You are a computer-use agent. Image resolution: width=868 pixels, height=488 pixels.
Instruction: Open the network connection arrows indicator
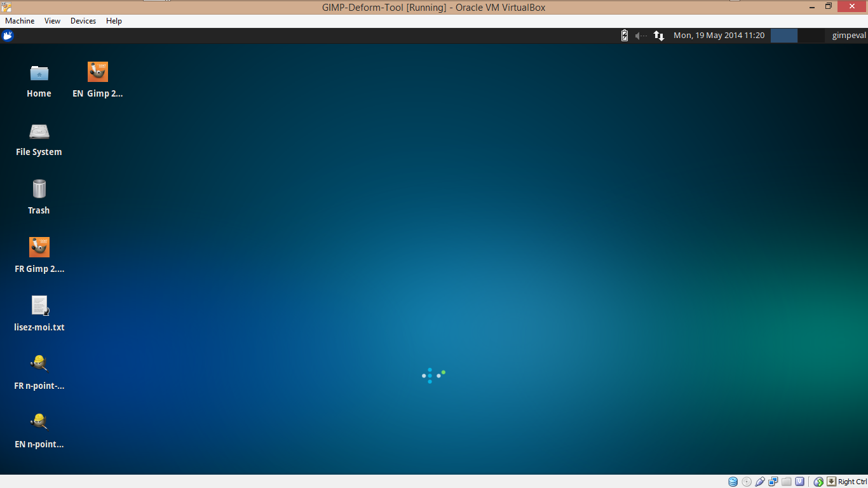coord(659,36)
